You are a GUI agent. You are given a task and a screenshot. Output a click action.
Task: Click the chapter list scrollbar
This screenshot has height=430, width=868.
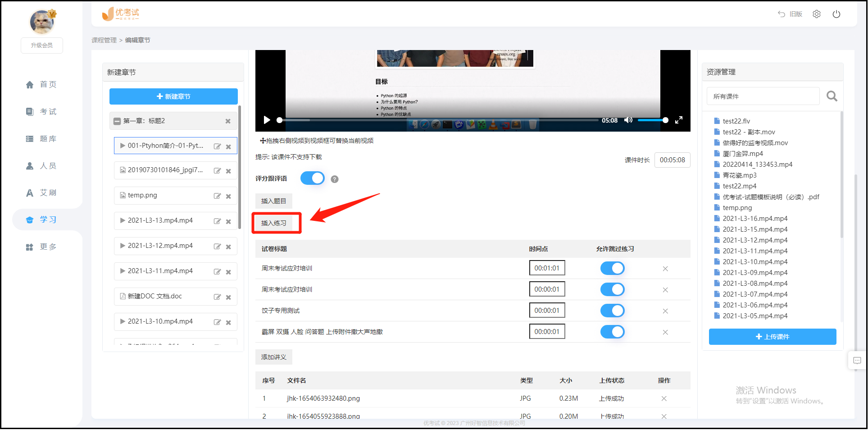point(240,167)
